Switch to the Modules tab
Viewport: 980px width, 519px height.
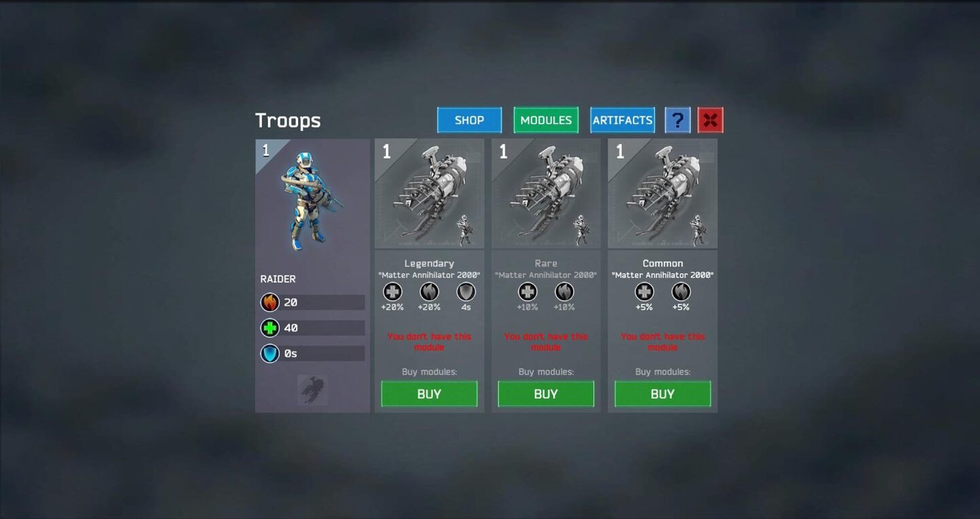(546, 121)
